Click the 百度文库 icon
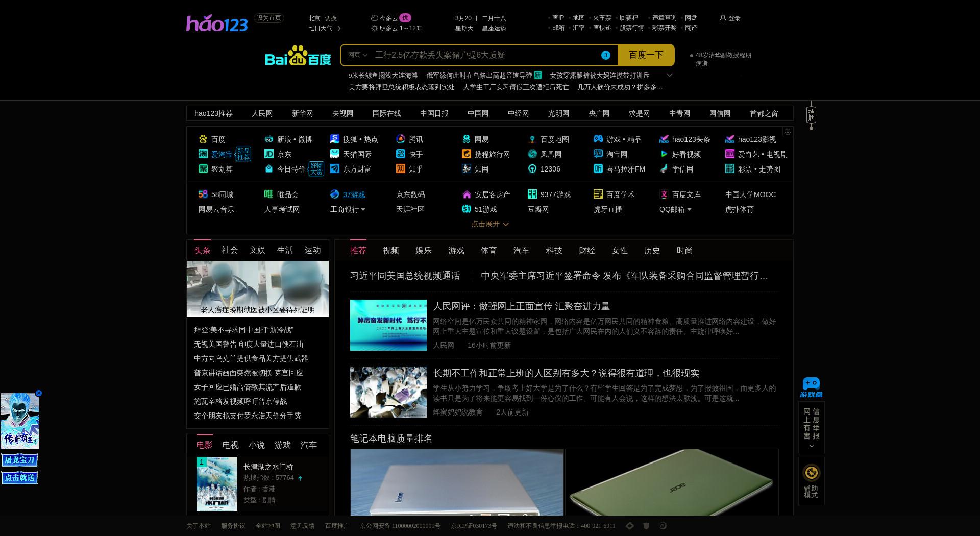980x536 pixels. pos(664,194)
